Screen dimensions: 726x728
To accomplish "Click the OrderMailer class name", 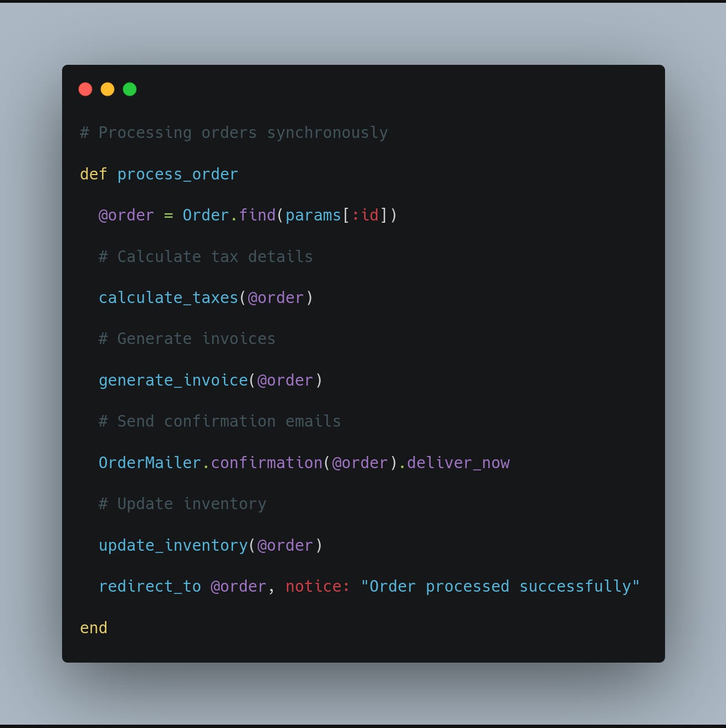I will click(150, 463).
